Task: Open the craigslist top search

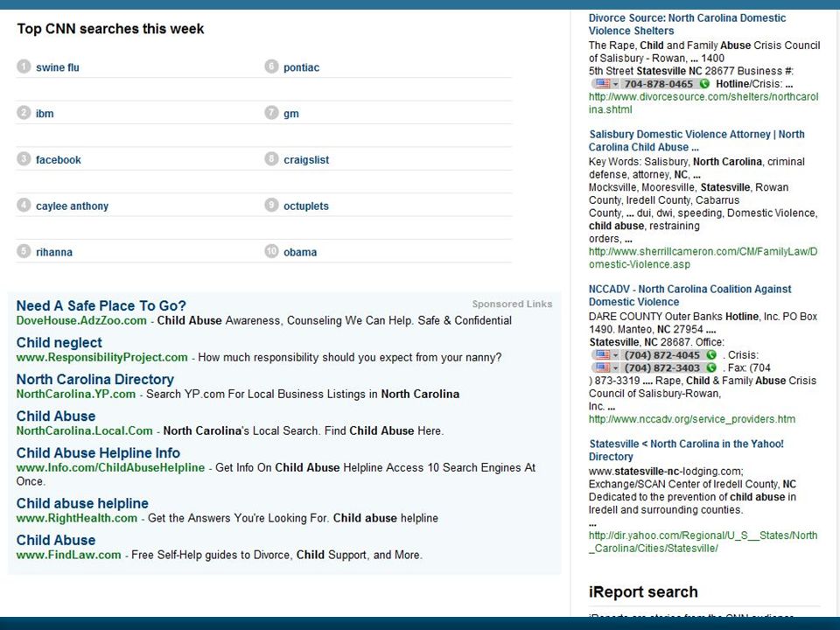Action: pos(306,159)
